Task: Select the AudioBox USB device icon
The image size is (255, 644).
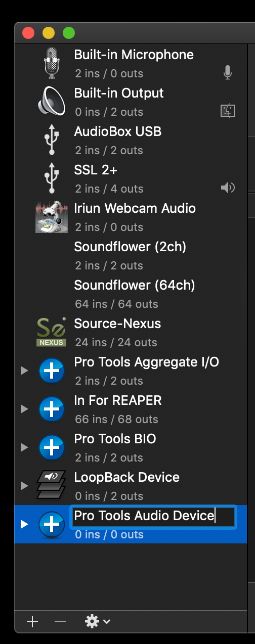Action: (x=51, y=140)
